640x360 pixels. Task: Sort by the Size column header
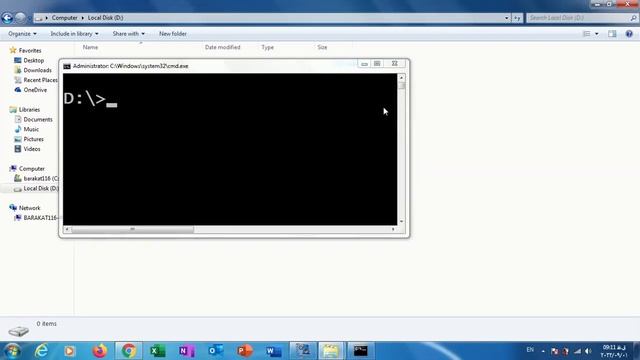tap(322, 47)
